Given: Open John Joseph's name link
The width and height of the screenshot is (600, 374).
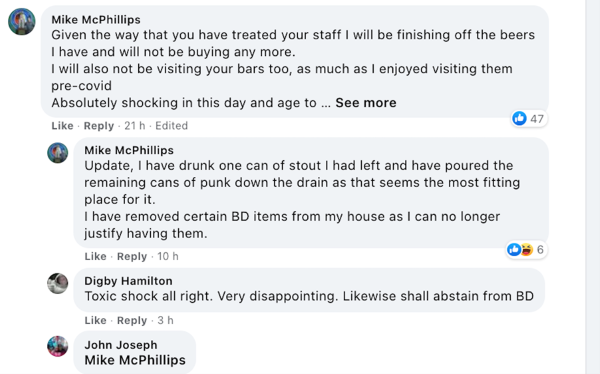Looking at the screenshot, I should (x=121, y=345).
